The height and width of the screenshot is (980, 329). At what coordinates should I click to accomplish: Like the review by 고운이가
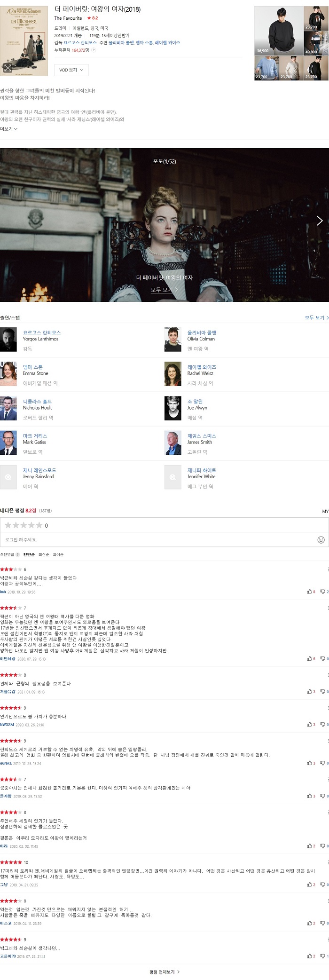click(311, 956)
